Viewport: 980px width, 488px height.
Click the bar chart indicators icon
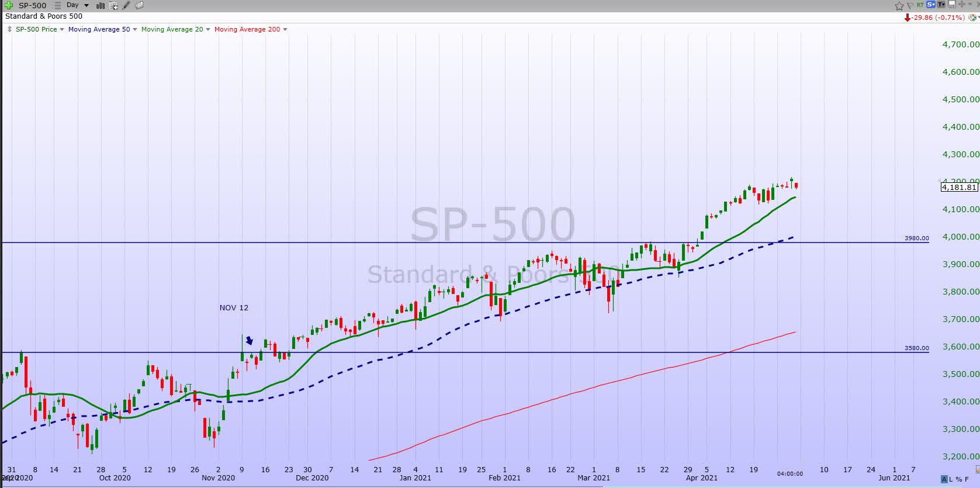101,6
